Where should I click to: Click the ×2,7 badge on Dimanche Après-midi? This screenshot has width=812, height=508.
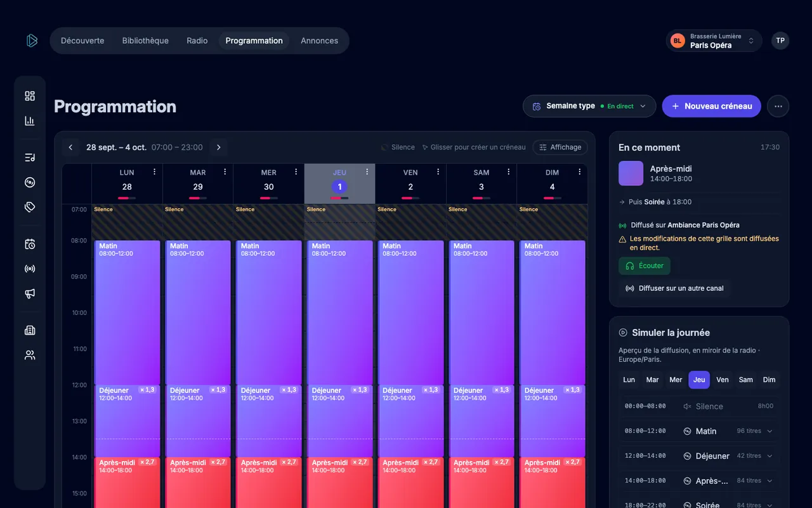[x=573, y=462]
